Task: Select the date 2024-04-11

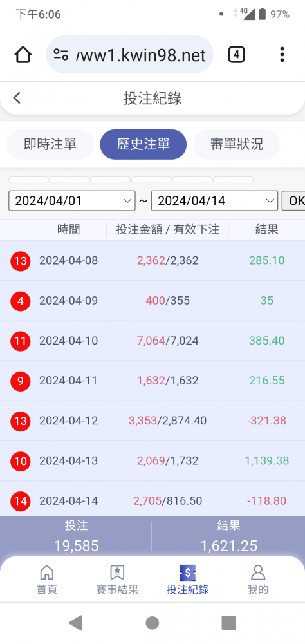Action: coord(69,381)
